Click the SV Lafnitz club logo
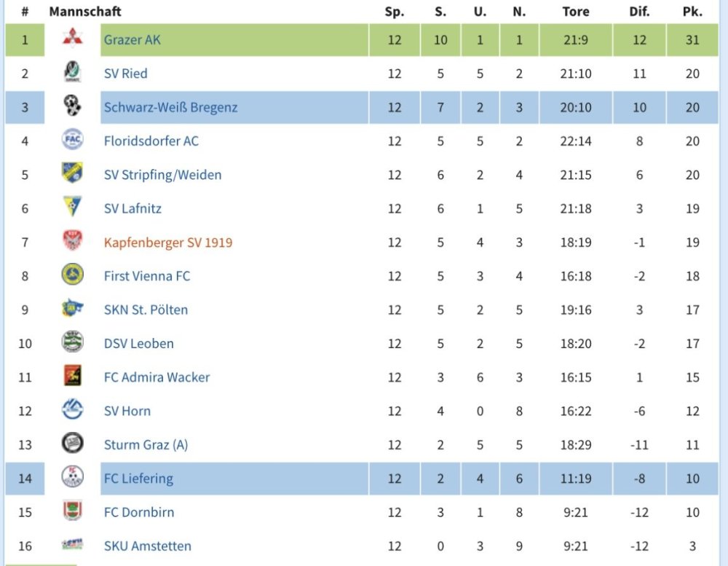Viewport: 728px width, 566px height. click(72, 208)
